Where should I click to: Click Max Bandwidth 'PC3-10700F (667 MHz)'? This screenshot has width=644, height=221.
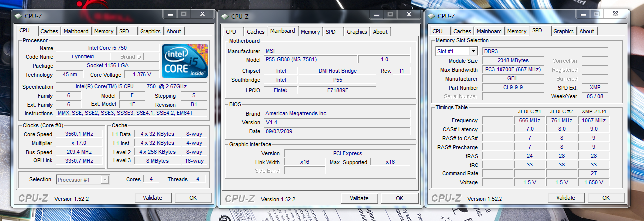pos(514,70)
